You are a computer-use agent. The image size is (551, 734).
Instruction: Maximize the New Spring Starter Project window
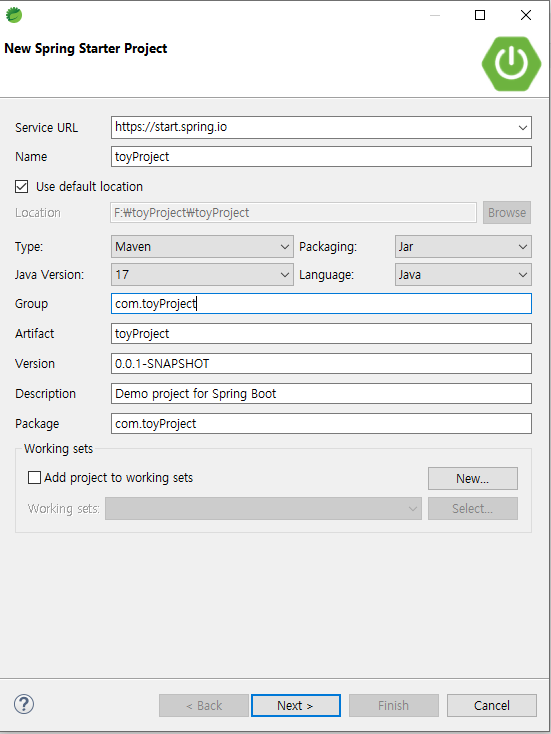pyautogui.click(x=480, y=15)
